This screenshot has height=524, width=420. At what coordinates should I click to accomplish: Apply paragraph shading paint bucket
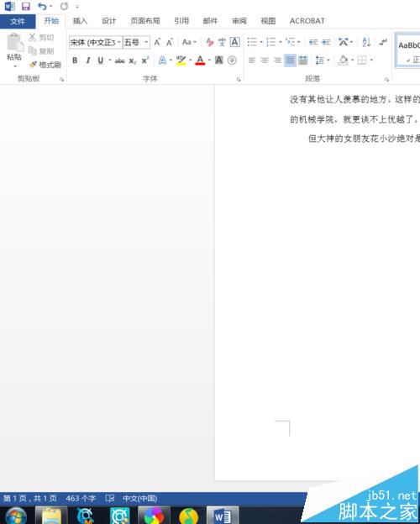click(x=343, y=60)
